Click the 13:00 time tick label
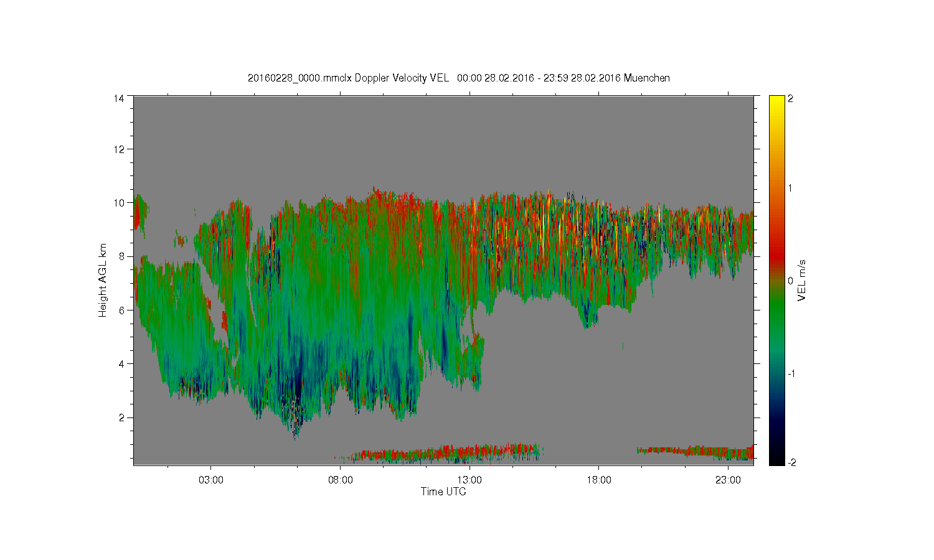 (469, 480)
